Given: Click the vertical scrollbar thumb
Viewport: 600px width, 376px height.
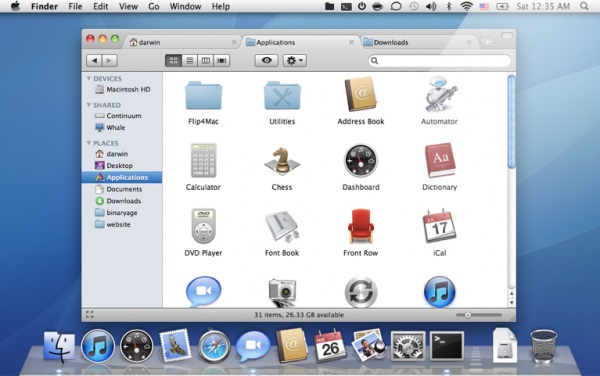Looking at the screenshot, I should point(512,121).
